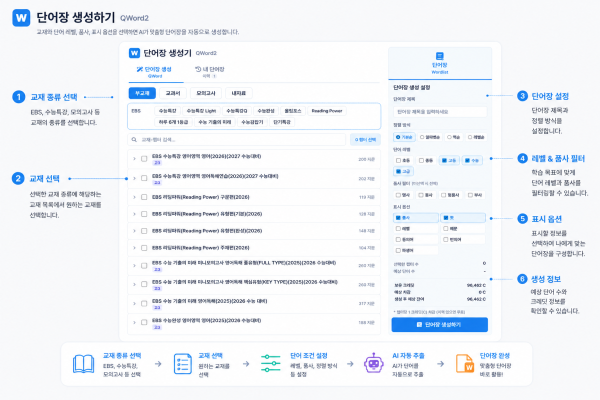Expand the row with 202 지문
Screen dimensions: 600x400
(x=134, y=178)
